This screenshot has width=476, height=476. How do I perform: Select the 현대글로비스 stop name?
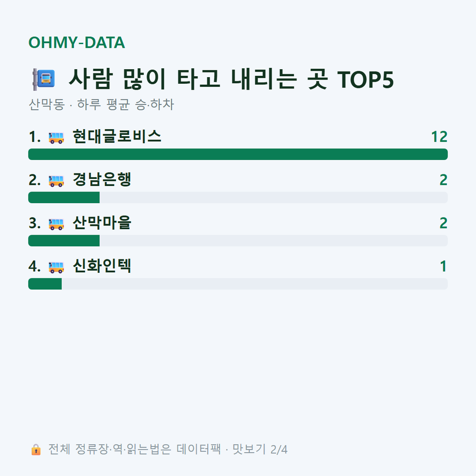[117, 136]
